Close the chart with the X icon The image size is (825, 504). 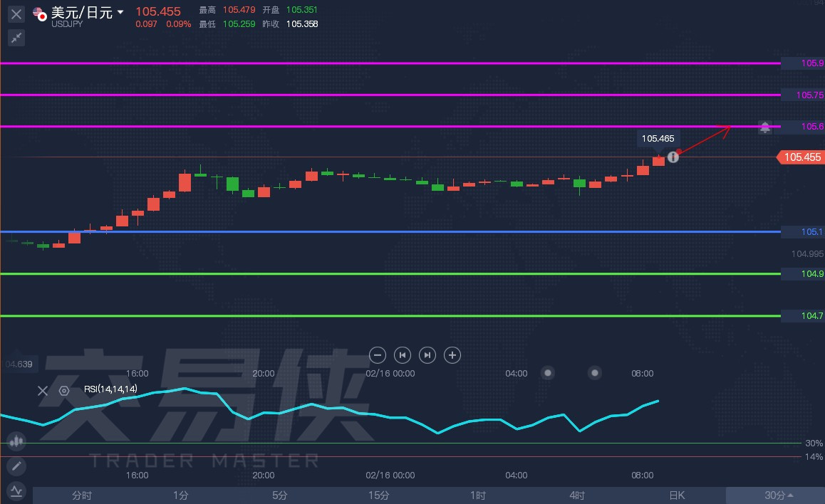coord(16,14)
